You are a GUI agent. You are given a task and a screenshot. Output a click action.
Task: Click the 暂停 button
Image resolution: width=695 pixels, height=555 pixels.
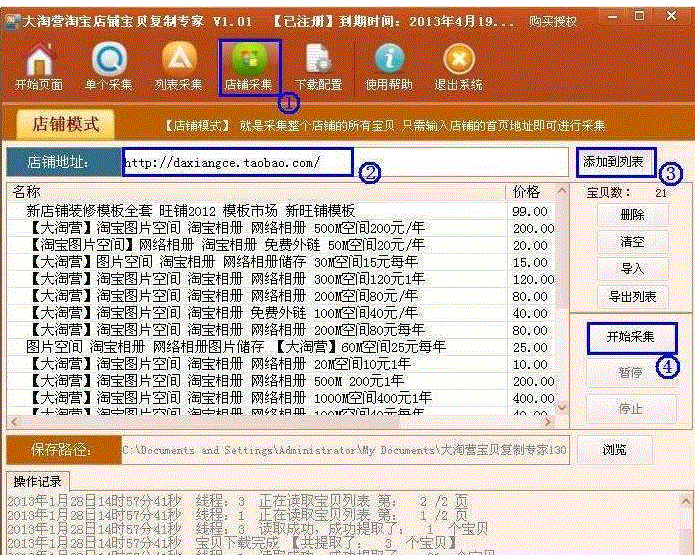(x=631, y=373)
